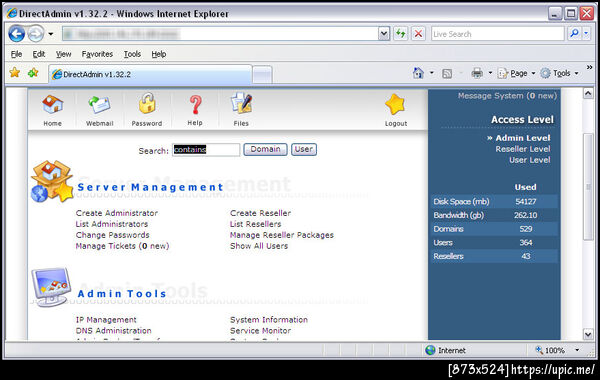Viewport: 600px width, 380px height.
Task: Click the page scrollbar down arrow
Action: tap(588, 334)
